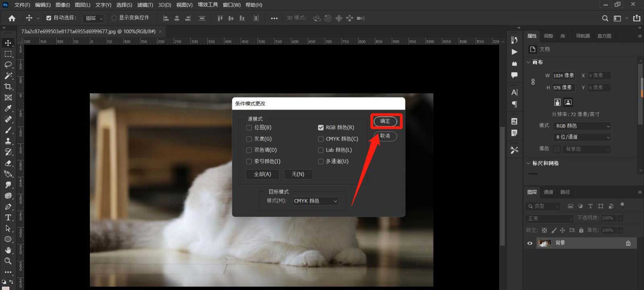The image size is (644, 290).
Task: Check the CMYK 颜色(C) source mode checkbox
Action: pyautogui.click(x=321, y=139)
